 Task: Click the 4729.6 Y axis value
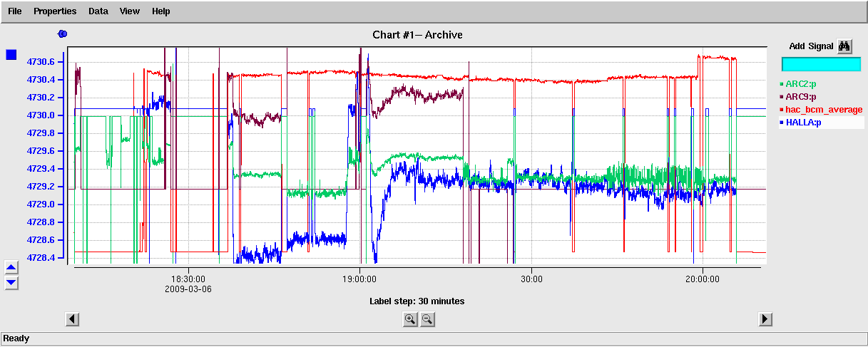[x=41, y=151]
